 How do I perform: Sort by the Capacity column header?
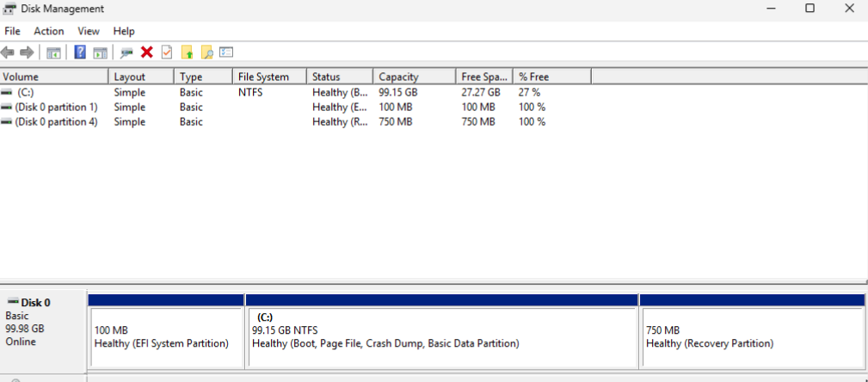[x=414, y=77]
